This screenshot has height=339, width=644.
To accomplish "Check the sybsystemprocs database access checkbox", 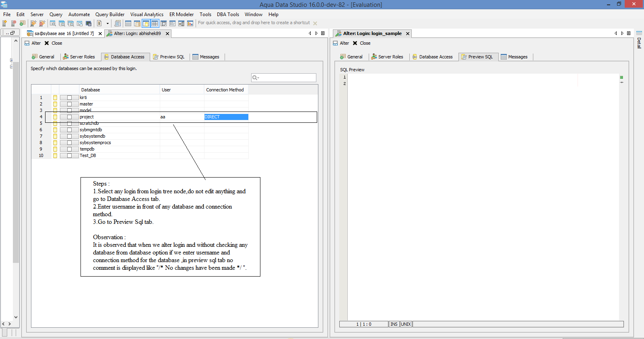I will pyautogui.click(x=69, y=143).
